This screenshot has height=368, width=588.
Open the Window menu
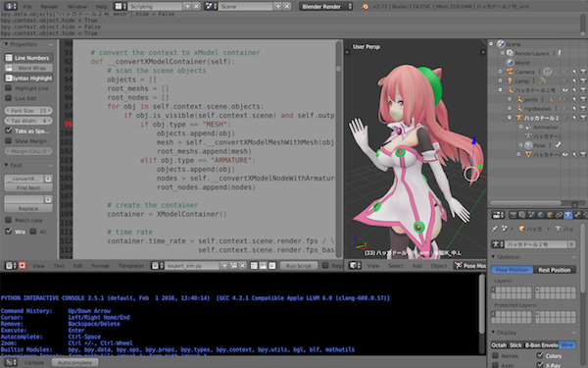[76, 7]
